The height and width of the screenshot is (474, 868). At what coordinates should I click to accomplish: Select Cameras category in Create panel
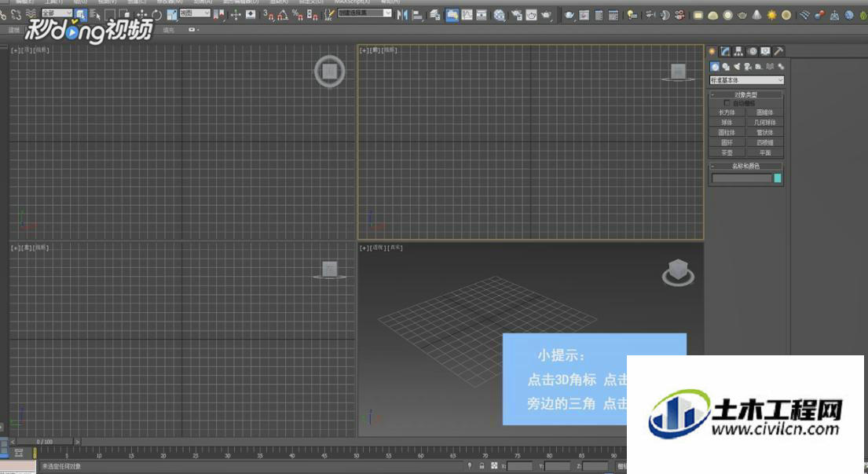pyautogui.click(x=748, y=67)
